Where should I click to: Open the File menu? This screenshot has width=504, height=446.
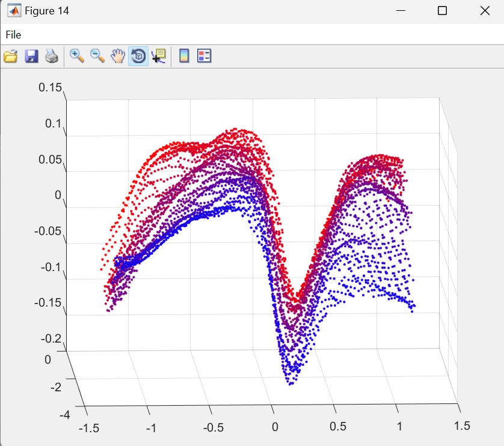(x=13, y=35)
